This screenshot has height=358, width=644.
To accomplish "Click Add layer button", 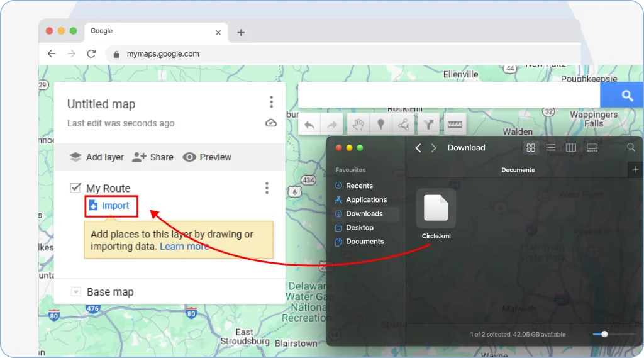I will (96, 157).
